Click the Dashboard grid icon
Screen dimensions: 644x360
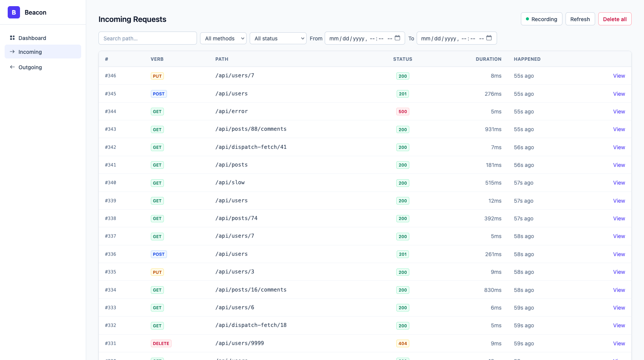(x=12, y=38)
